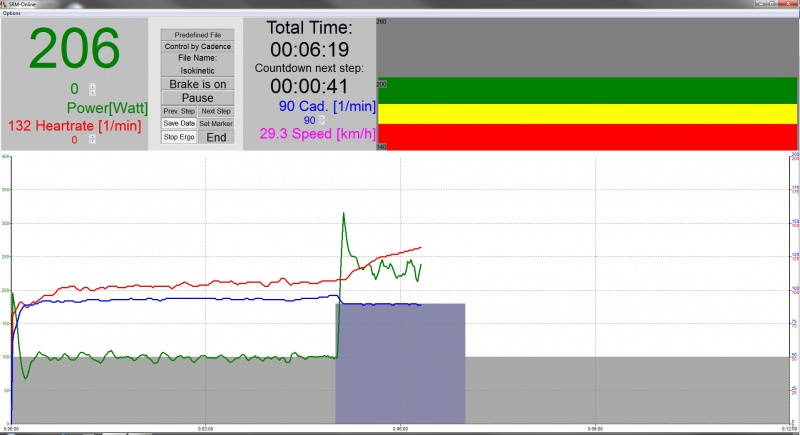The height and width of the screenshot is (435, 800).
Task: Set a marker in the recording
Action: [x=216, y=123]
